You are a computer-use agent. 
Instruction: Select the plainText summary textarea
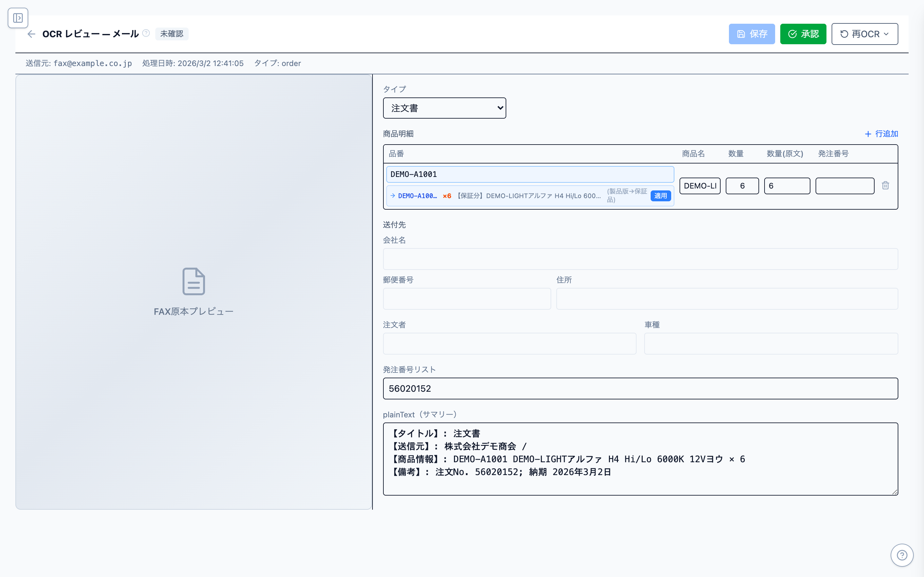tap(640, 458)
